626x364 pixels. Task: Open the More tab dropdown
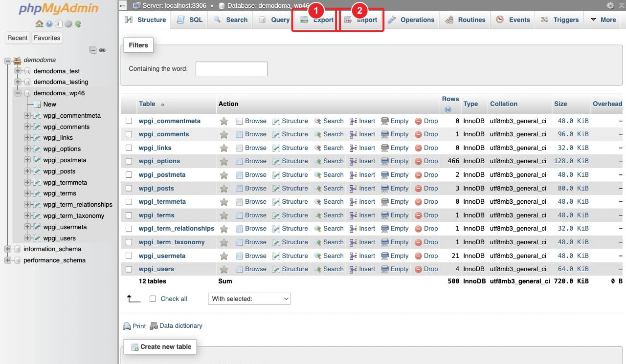click(603, 20)
